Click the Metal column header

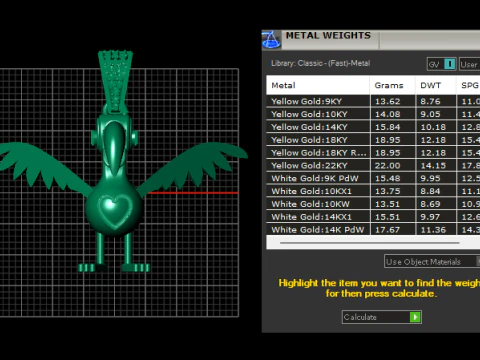coord(318,85)
